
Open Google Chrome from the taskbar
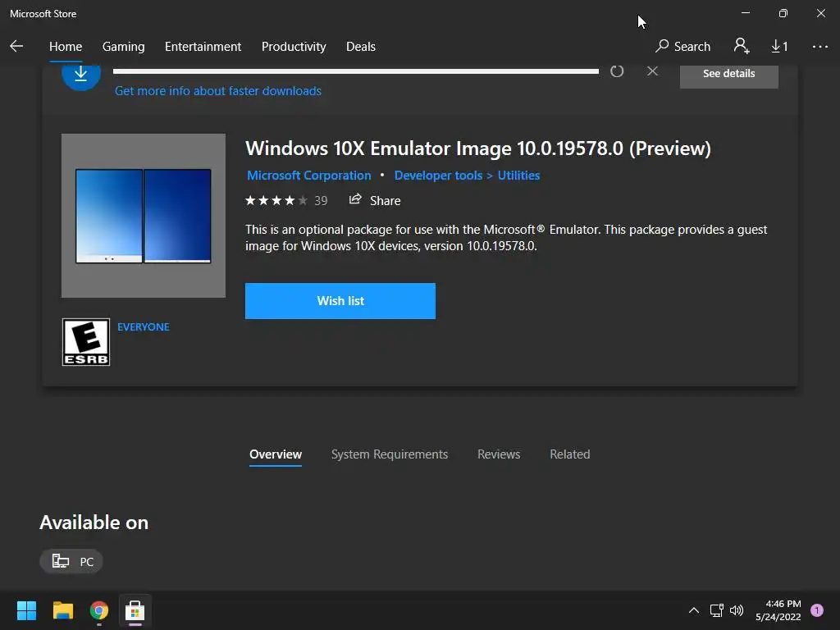(x=99, y=610)
